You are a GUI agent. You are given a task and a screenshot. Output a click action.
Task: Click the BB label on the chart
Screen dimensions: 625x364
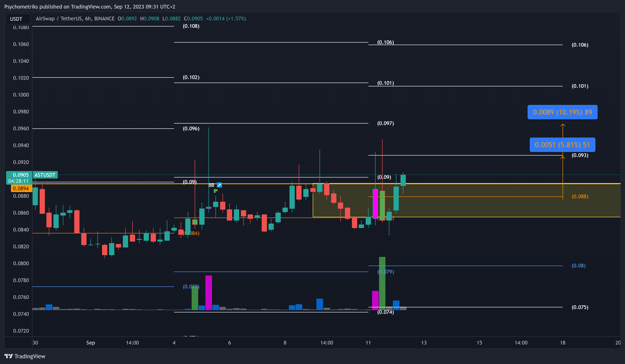(x=211, y=185)
